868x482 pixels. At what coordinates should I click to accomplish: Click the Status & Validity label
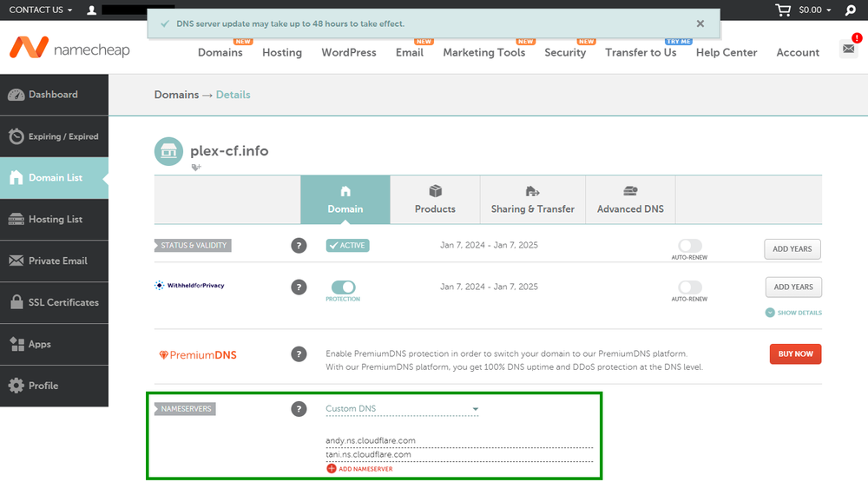click(193, 246)
